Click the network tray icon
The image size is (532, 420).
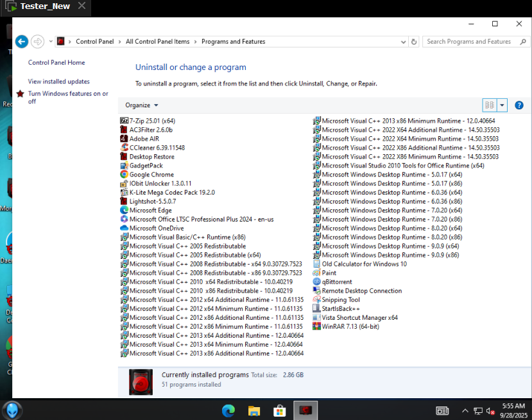478,411
